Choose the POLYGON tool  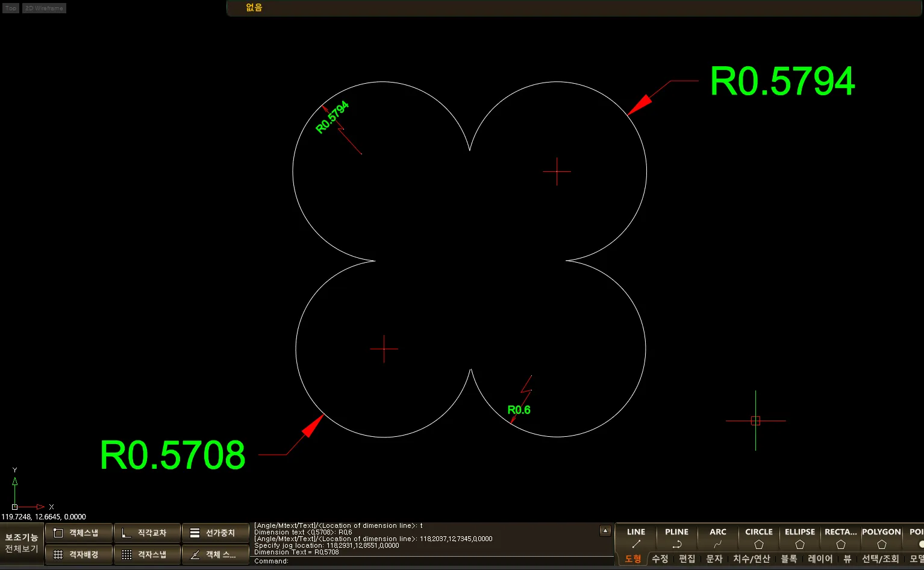click(881, 538)
